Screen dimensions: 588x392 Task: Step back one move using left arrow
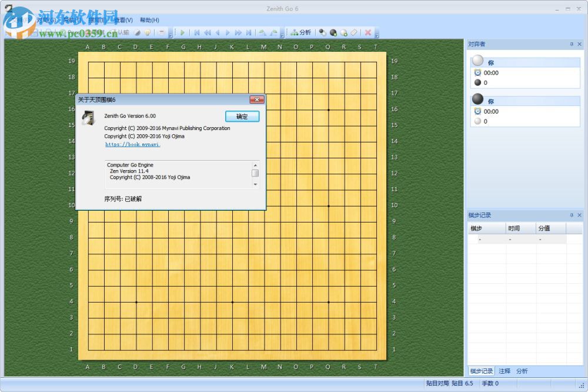pyautogui.click(x=218, y=32)
